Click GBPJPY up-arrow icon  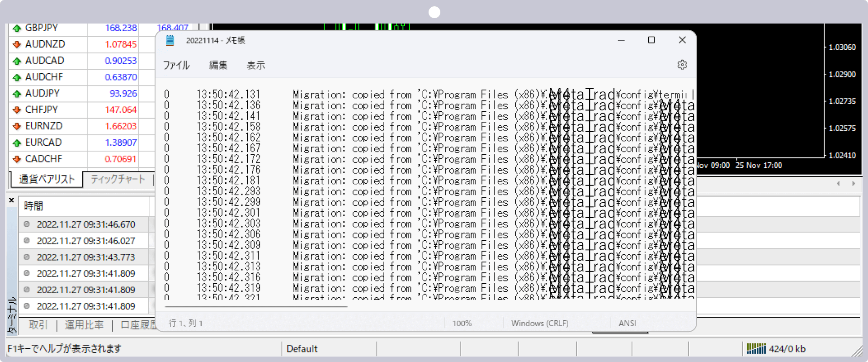(17, 28)
